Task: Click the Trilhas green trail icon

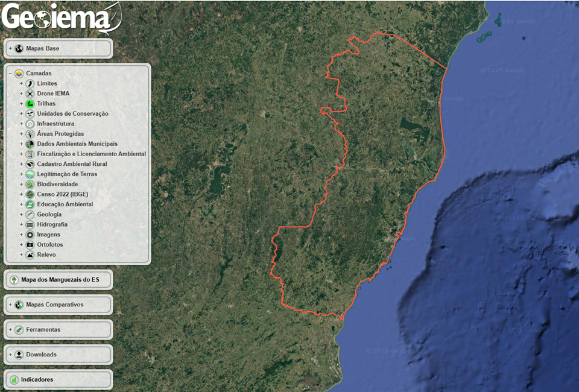Action: click(30, 104)
